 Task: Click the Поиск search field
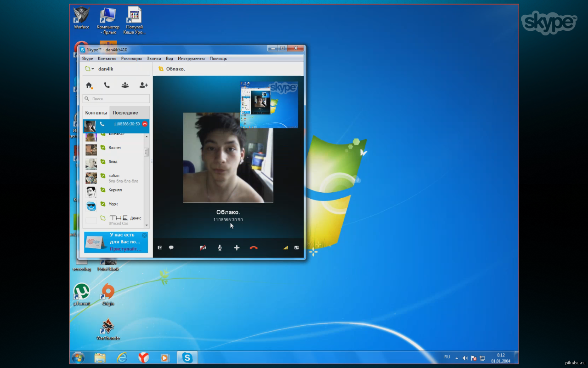pyautogui.click(x=116, y=98)
